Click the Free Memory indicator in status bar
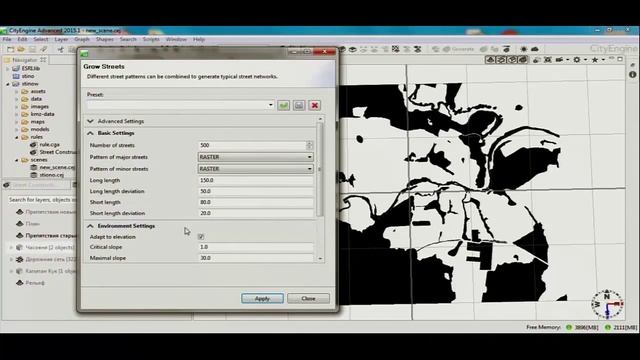 coord(581,327)
